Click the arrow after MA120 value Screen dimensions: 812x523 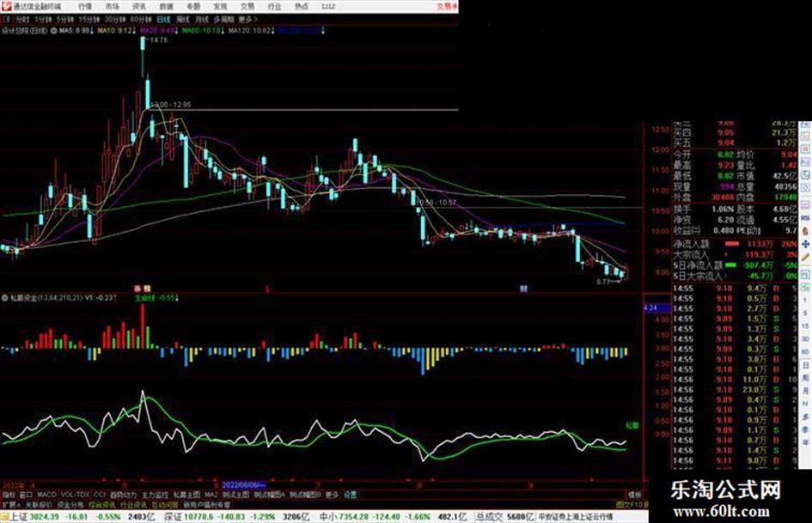pyautogui.click(x=274, y=31)
